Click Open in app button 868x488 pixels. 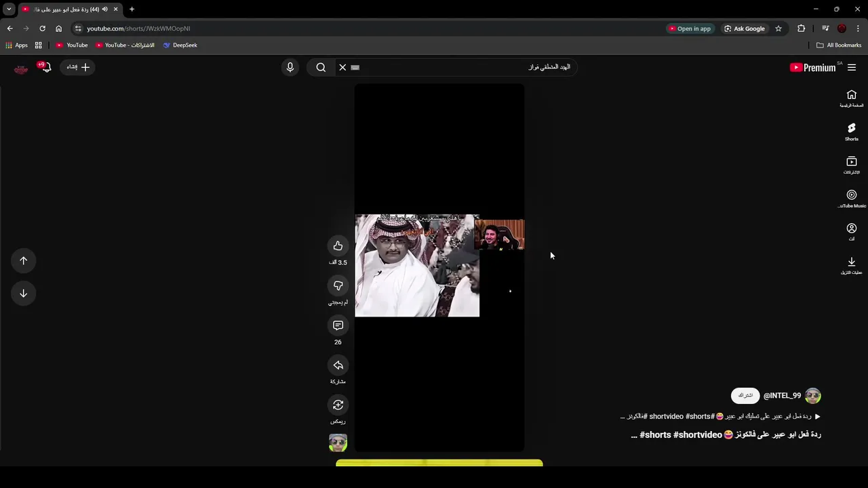pos(690,28)
